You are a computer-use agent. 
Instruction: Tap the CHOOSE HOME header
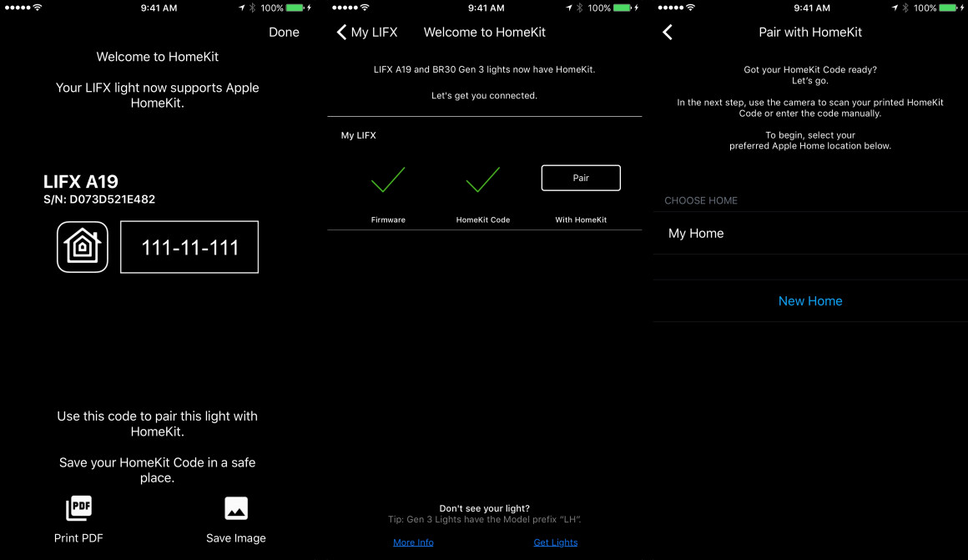point(701,200)
